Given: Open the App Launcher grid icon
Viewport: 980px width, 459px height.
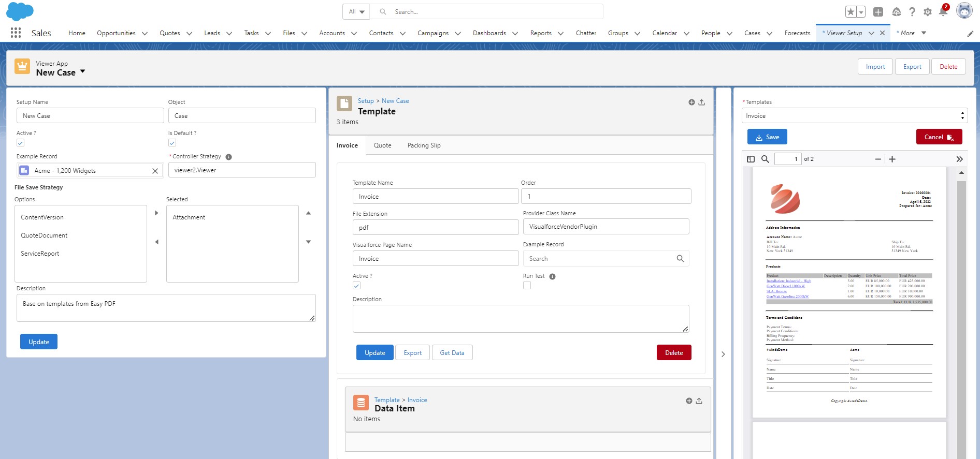Looking at the screenshot, I should (16, 33).
